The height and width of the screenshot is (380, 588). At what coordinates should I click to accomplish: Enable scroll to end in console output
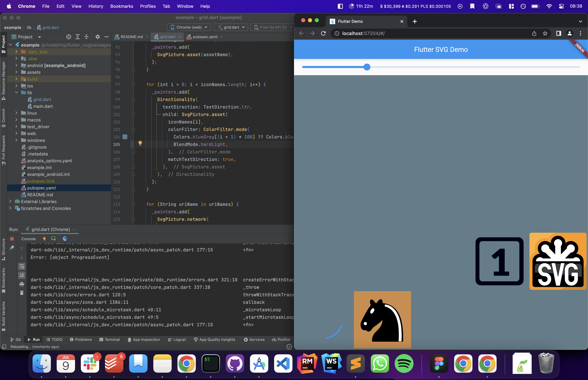click(x=22, y=275)
